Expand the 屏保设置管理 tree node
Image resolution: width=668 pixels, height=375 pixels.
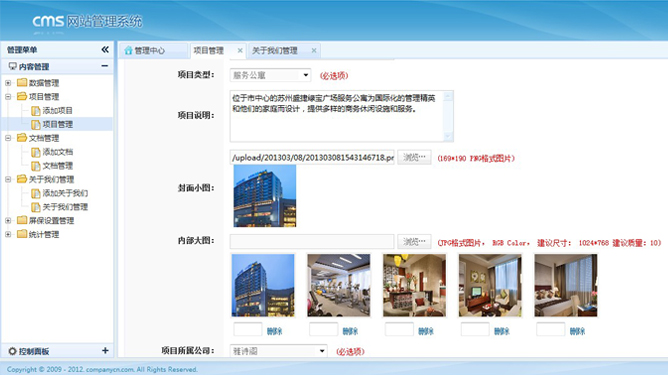pos(8,220)
